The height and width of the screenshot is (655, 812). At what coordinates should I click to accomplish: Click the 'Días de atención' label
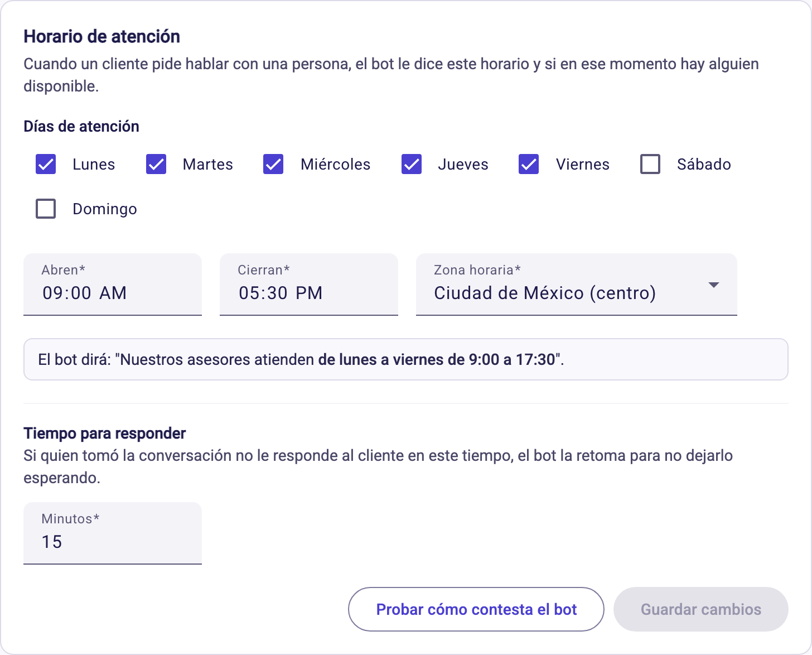pos(81,127)
